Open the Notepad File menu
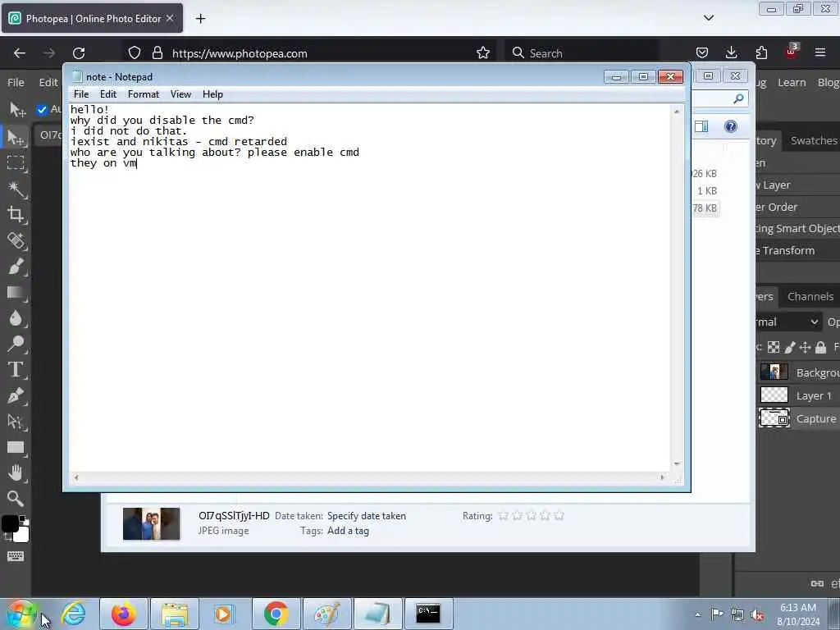The width and height of the screenshot is (840, 630). pos(81,94)
